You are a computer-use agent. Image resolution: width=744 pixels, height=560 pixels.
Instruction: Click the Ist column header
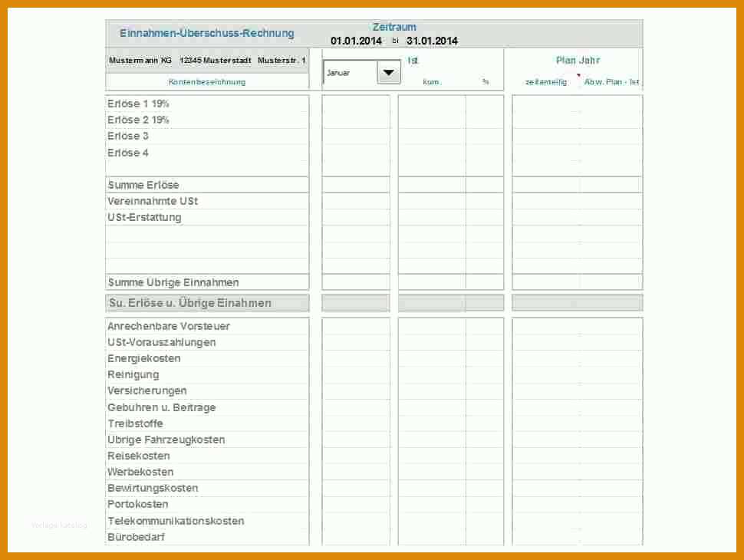tap(413, 61)
